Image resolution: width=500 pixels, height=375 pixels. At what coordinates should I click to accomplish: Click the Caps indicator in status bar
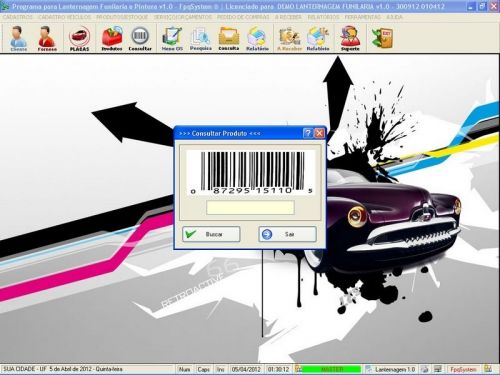[x=203, y=369]
